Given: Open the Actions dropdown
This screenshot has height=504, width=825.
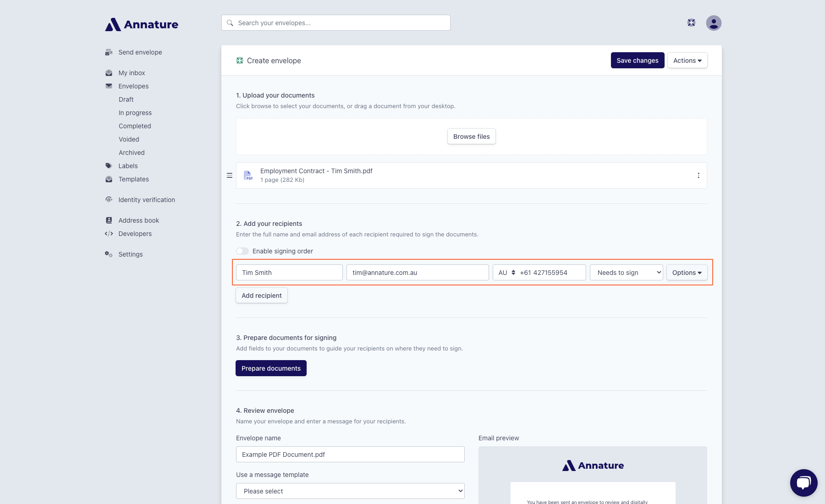Looking at the screenshot, I should [687, 60].
